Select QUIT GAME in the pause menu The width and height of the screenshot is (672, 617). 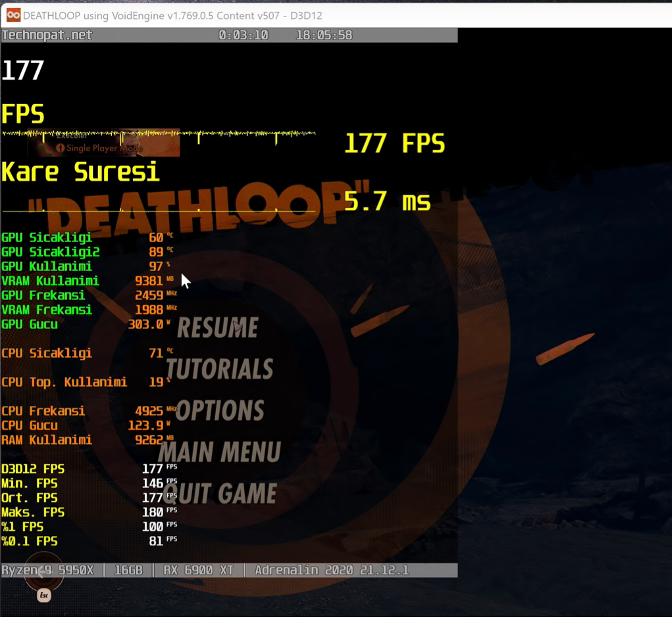[219, 493]
